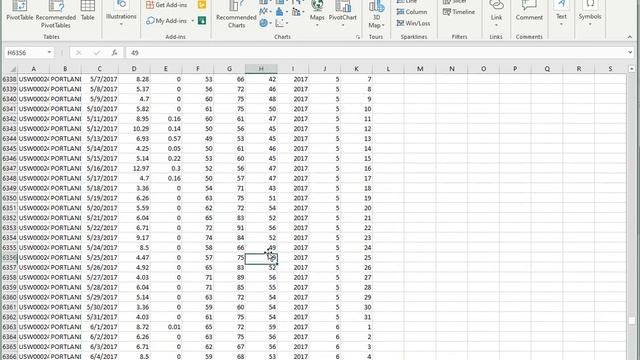
Task: Click the Maps chart button
Action: pyautogui.click(x=317, y=14)
